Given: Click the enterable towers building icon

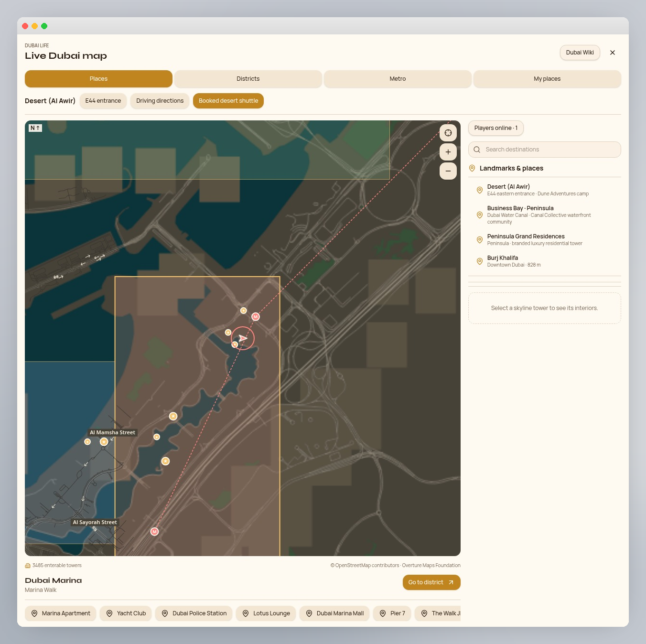Looking at the screenshot, I should point(28,566).
